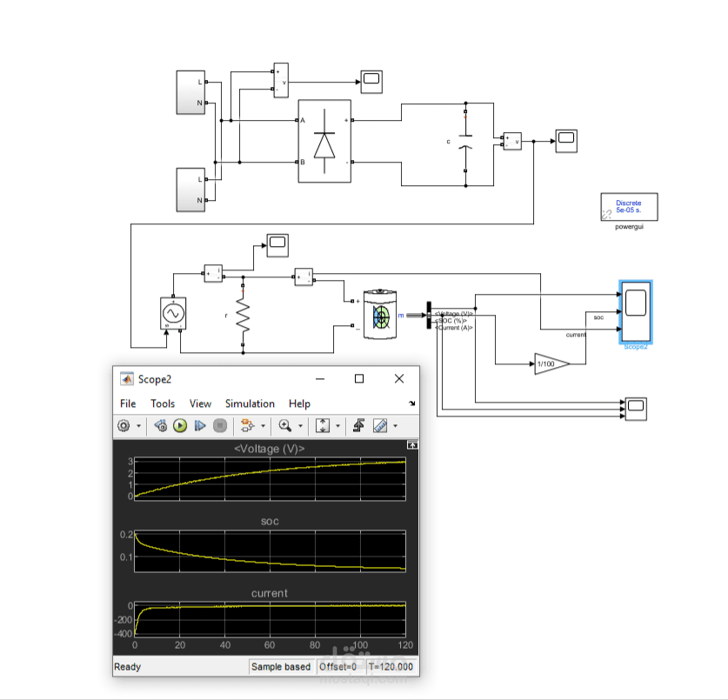Select the powergui Discrete 5e-05 s block

(x=629, y=207)
